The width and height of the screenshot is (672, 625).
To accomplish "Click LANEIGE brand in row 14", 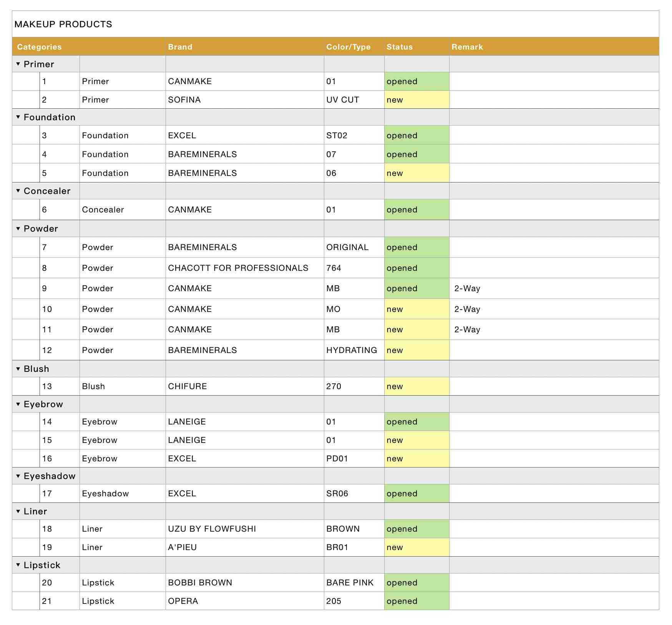I will 245,421.
